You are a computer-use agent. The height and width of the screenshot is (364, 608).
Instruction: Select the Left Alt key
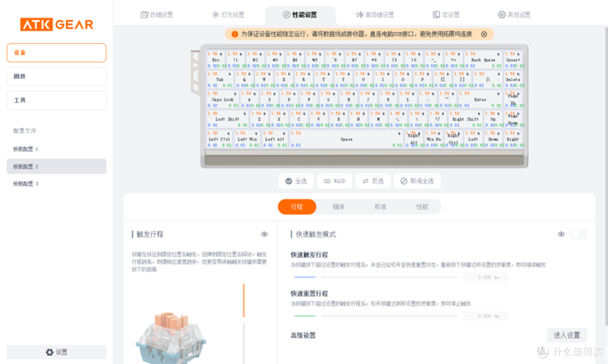[x=275, y=139]
